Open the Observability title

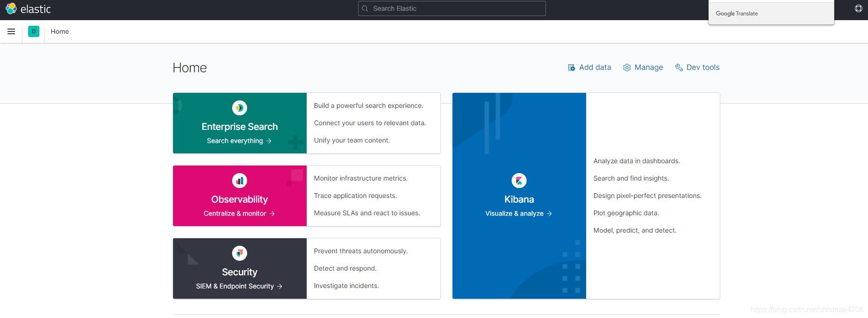(240, 199)
